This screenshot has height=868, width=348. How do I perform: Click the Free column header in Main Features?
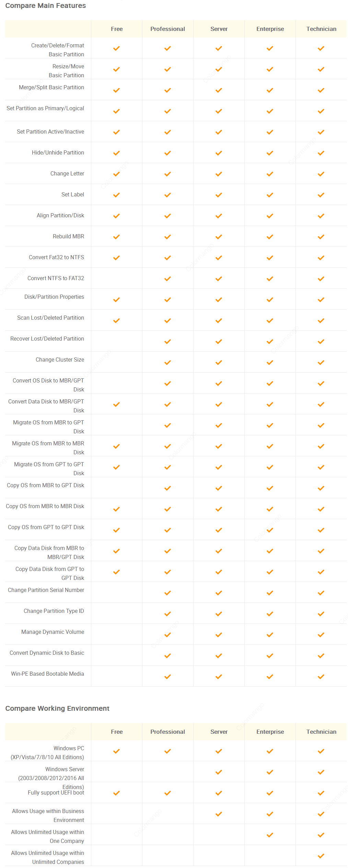(117, 29)
